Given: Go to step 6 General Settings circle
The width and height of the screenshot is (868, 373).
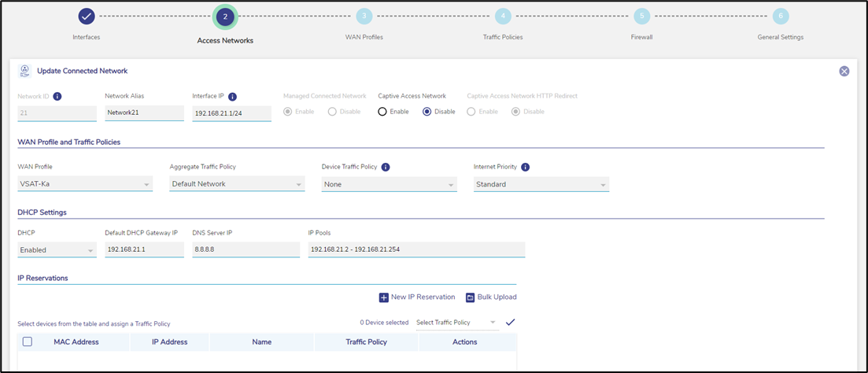Looking at the screenshot, I should [781, 16].
